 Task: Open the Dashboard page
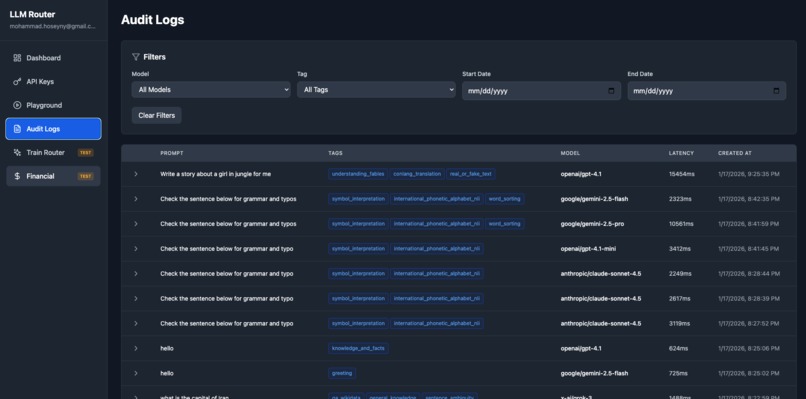pos(53,58)
